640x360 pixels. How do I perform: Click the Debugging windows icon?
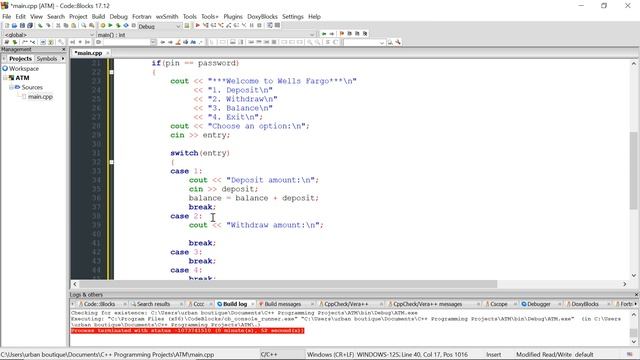269,25
